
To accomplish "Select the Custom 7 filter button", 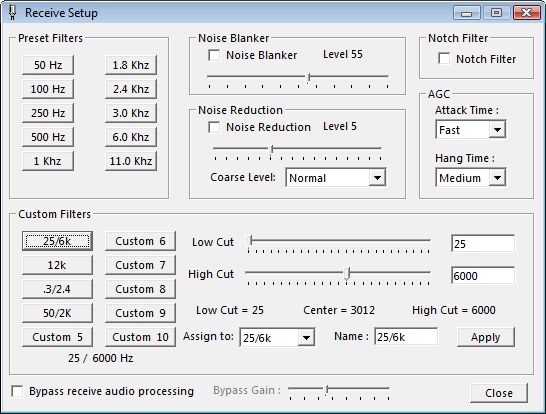I will (x=140, y=265).
